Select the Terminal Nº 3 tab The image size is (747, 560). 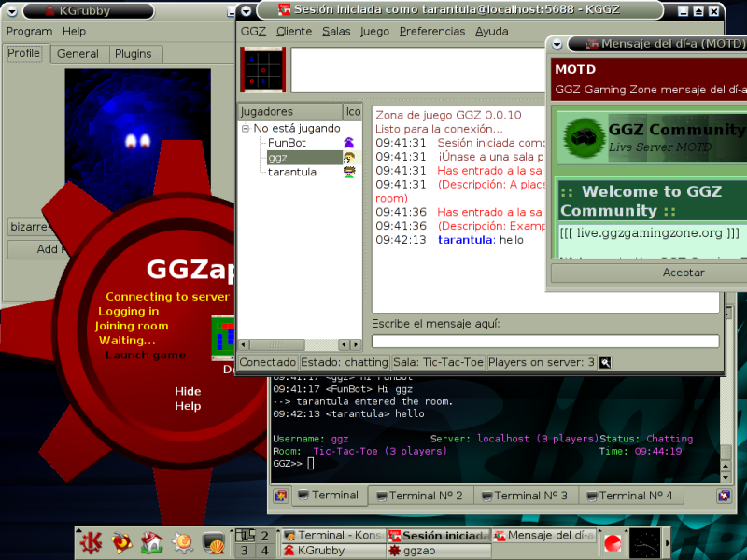tap(526, 496)
